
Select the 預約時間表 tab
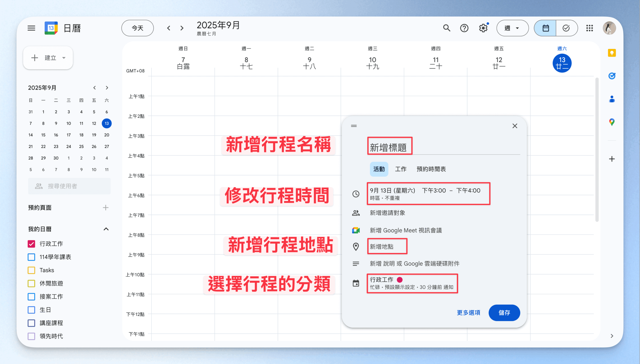coord(431,169)
